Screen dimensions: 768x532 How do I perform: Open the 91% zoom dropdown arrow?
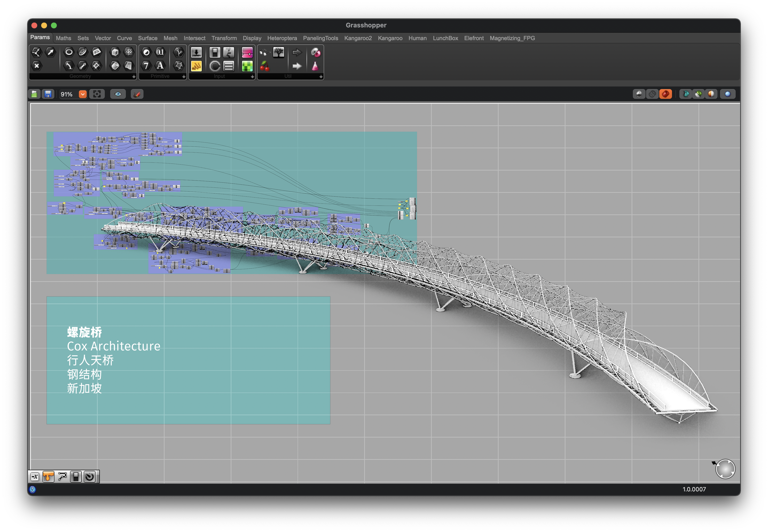pos(82,94)
